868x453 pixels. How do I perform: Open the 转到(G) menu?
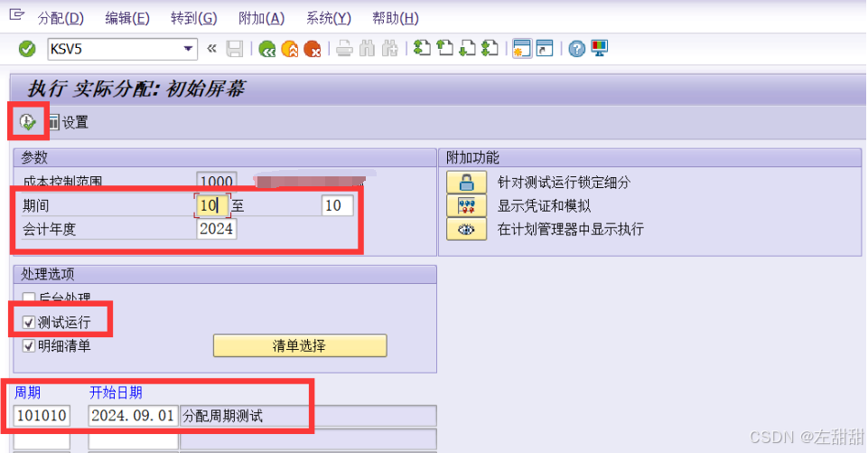[x=194, y=18]
